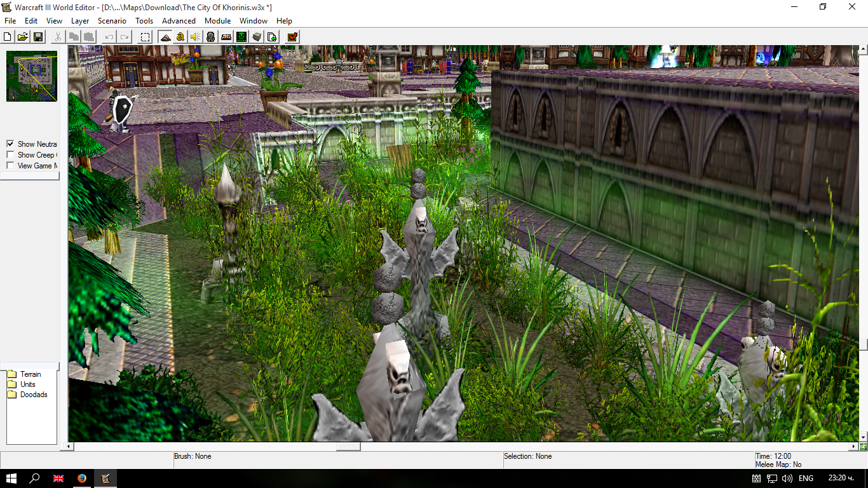Open the Campaign Editor icon
868x488 pixels.
[226, 37]
